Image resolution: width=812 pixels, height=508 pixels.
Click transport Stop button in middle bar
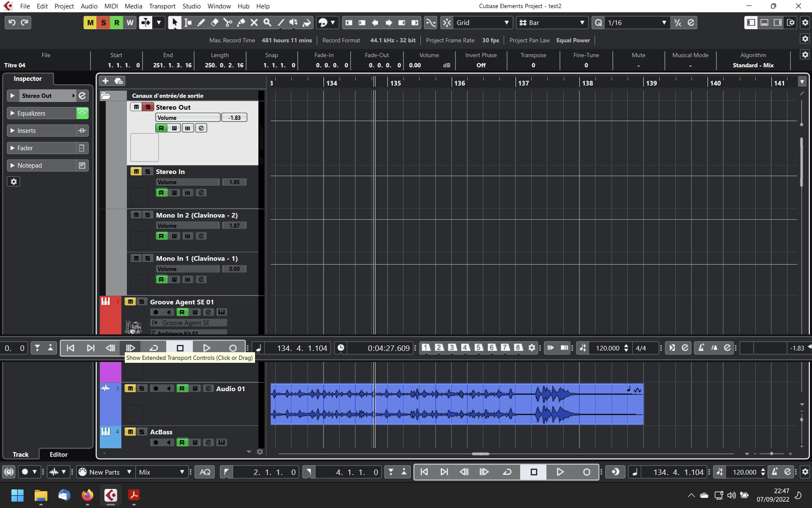click(180, 348)
